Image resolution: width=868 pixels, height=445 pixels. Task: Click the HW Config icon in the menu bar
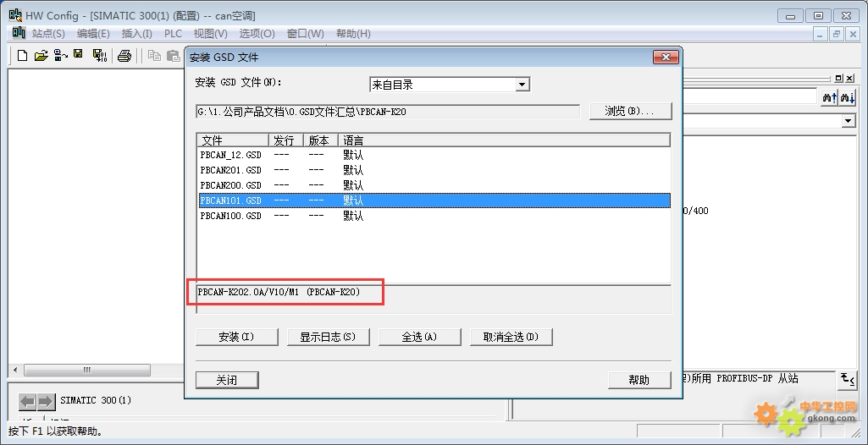pyautogui.click(x=19, y=33)
